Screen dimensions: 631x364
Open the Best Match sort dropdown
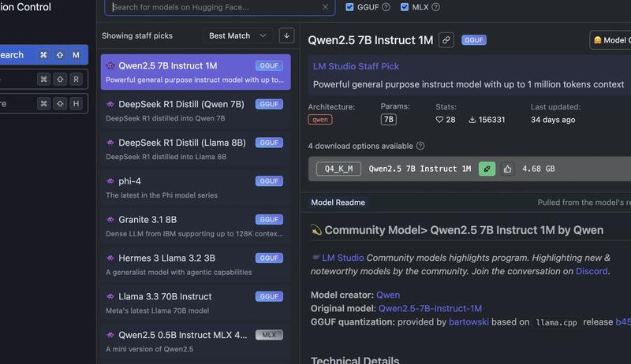[238, 35]
